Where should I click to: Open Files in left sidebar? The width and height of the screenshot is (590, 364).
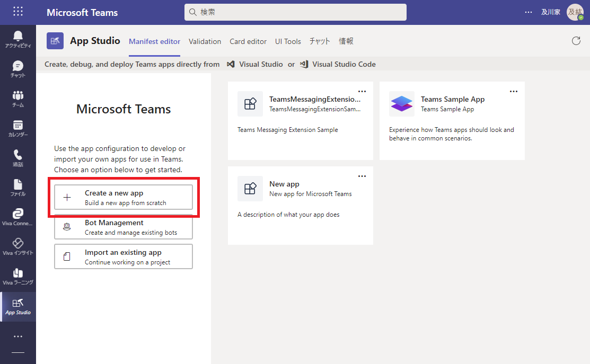point(17,188)
